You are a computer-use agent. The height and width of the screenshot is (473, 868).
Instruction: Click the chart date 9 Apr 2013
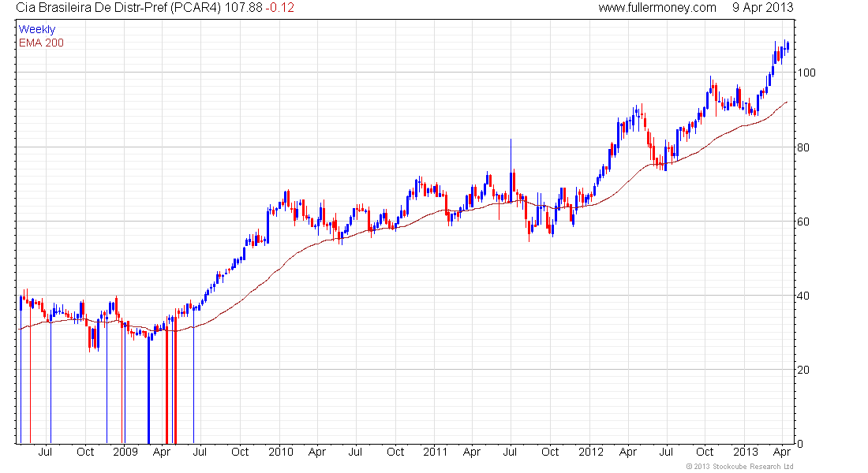click(x=762, y=8)
